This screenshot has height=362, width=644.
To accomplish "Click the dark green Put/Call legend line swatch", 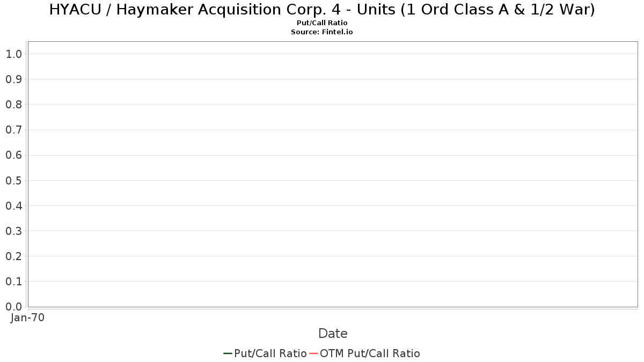I will coord(228,353).
